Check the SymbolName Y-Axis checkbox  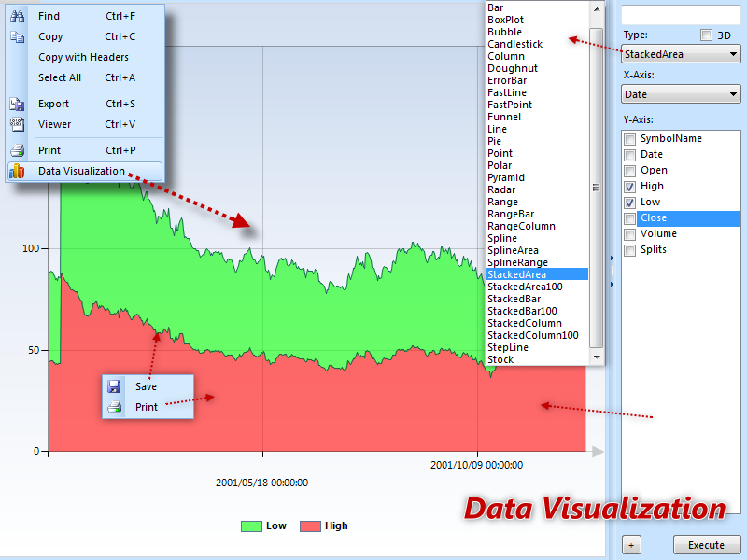coord(629,139)
